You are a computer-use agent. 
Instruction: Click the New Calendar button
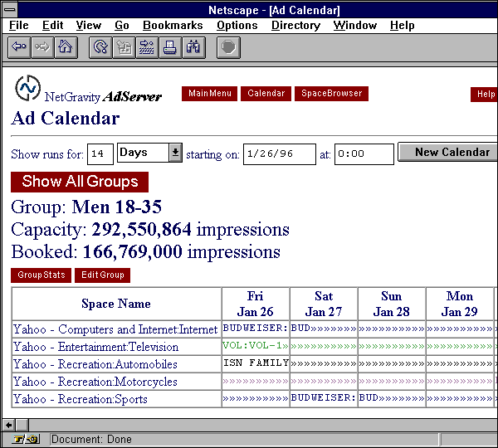(451, 153)
